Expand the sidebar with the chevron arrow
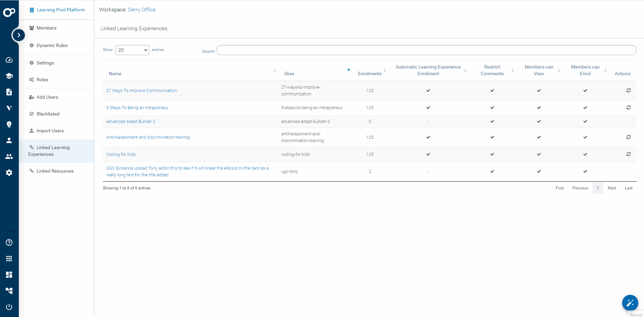Image resolution: width=644 pixels, height=317 pixels. point(18,35)
